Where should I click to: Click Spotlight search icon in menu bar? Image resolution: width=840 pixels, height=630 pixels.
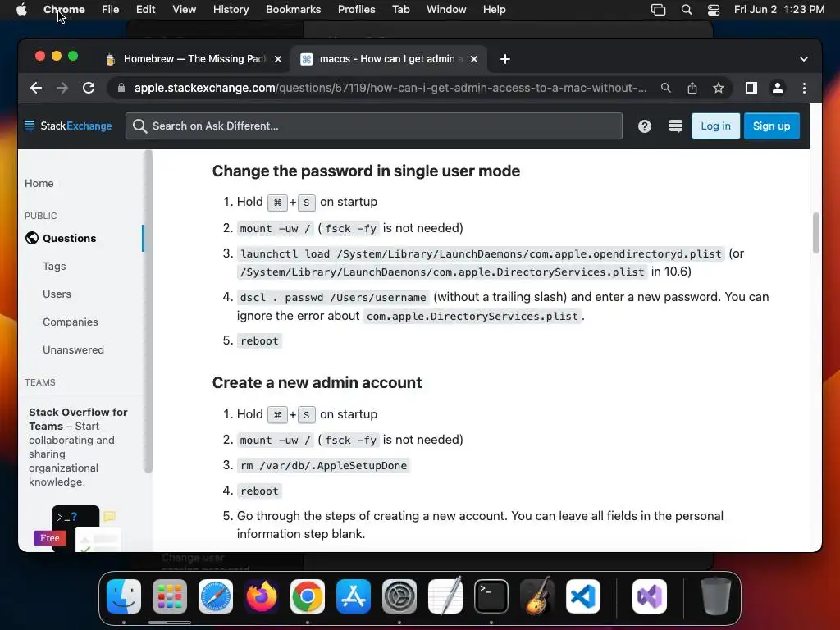click(687, 10)
